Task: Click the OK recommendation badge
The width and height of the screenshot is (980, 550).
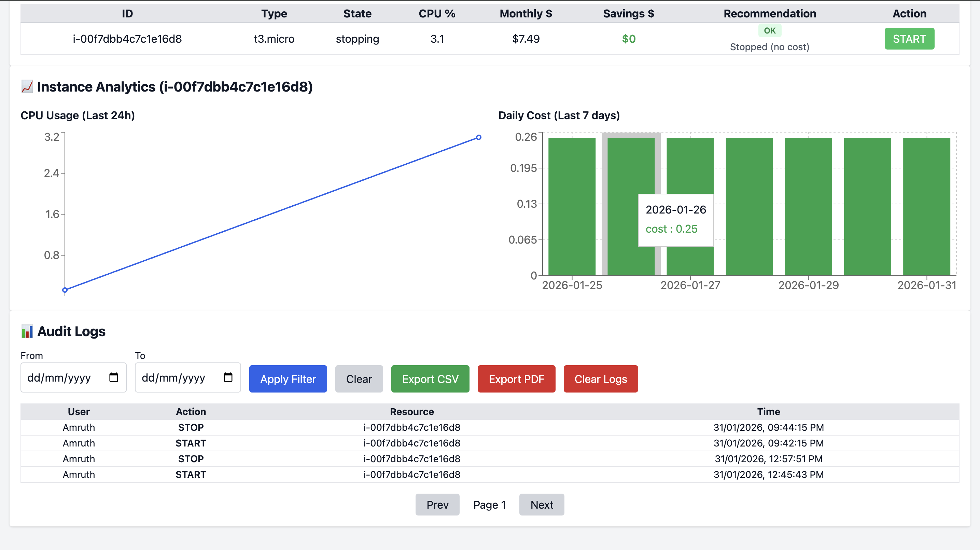Action: [x=769, y=30]
